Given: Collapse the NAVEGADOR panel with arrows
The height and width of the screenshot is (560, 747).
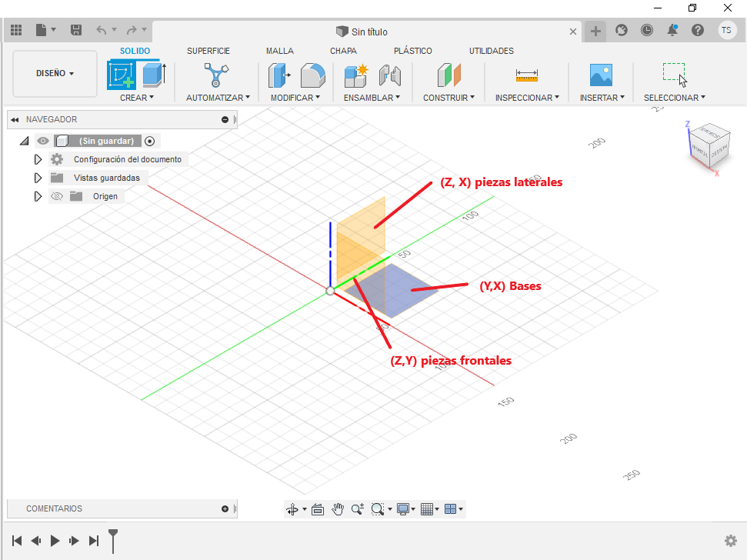Looking at the screenshot, I should tap(15, 119).
